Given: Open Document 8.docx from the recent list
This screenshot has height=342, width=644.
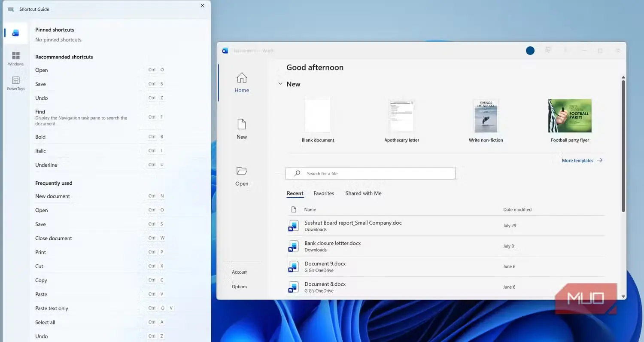Looking at the screenshot, I should (325, 284).
